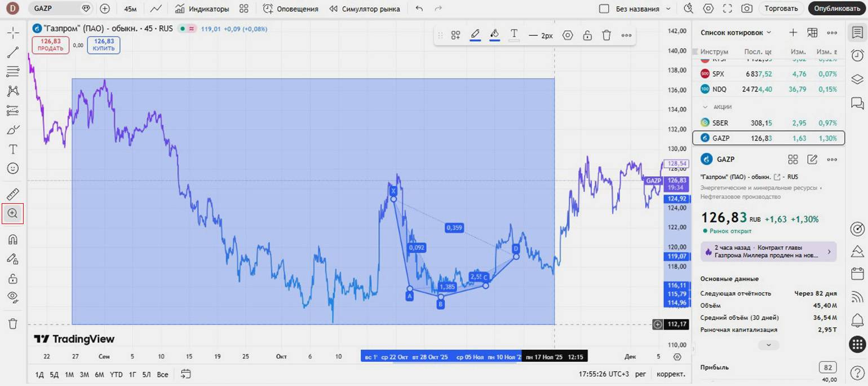Take a chart snapshot with camera icon
Image resolution: width=868 pixels, height=386 pixels.
point(747,8)
